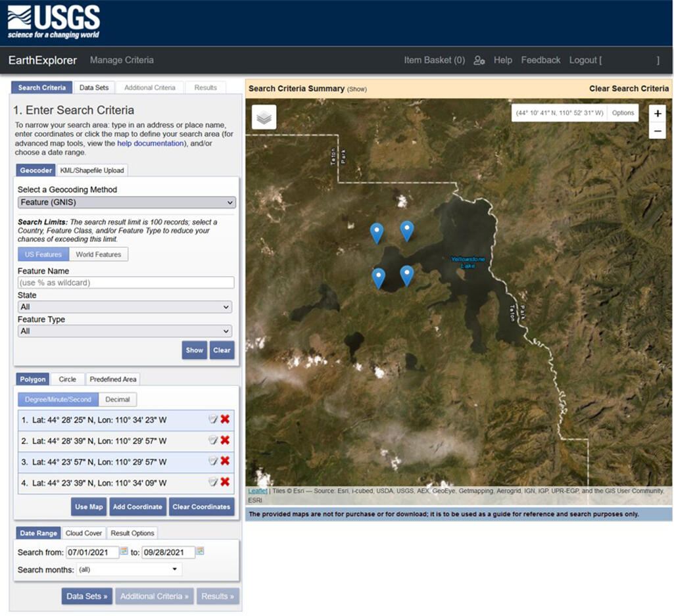Open the Search months dropdown
Screen dimensions: 674x616
point(129,569)
